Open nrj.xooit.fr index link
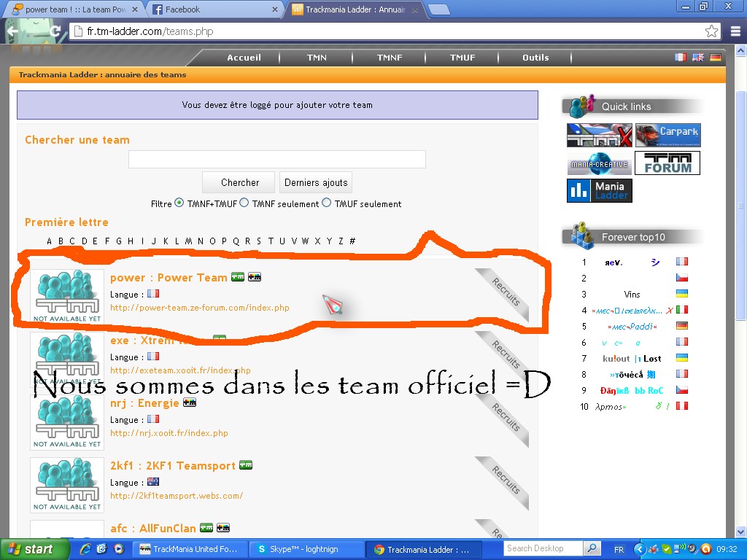The height and width of the screenshot is (560, 747). point(169,433)
